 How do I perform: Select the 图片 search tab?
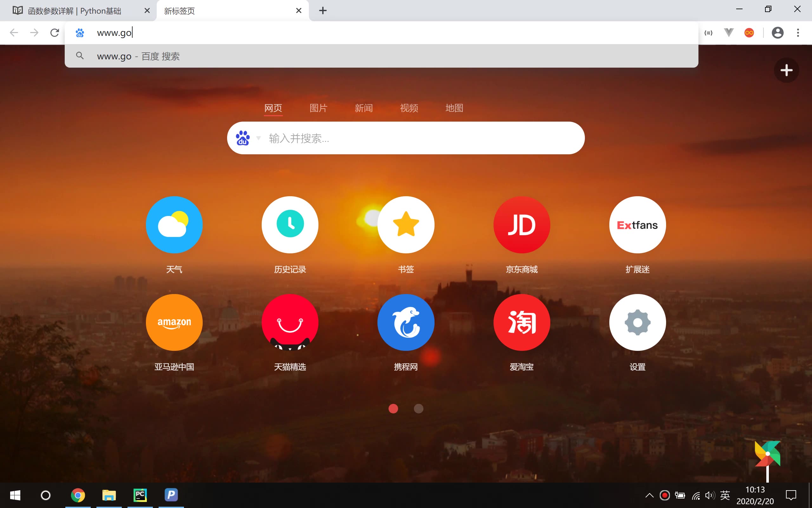tap(318, 108)
